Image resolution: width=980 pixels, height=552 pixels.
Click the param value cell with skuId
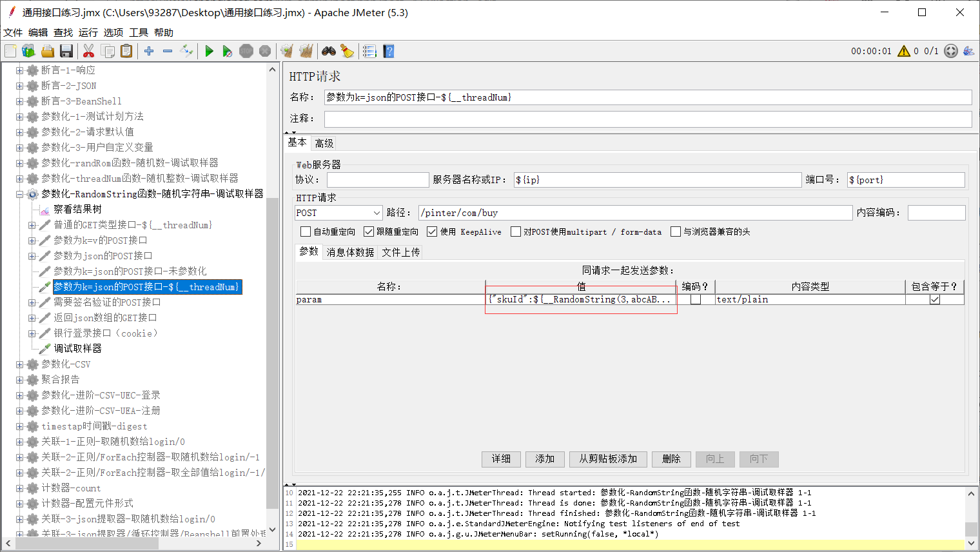580,299
